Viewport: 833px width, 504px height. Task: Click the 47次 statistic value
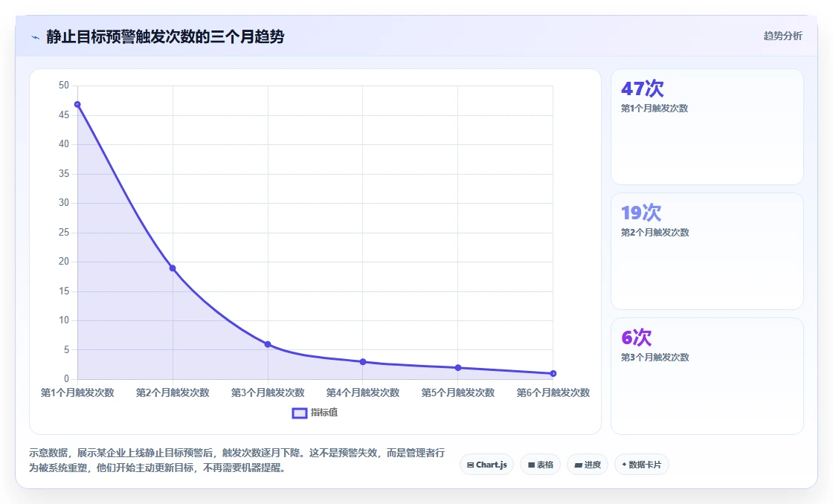pyautogui.click(x=643, y=88)
